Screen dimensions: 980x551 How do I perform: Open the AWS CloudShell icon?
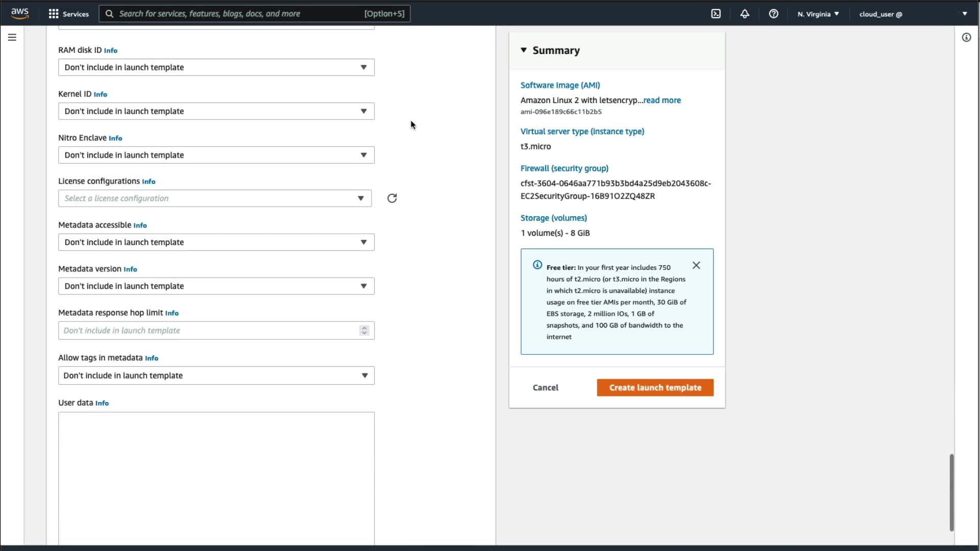point(716,14)
